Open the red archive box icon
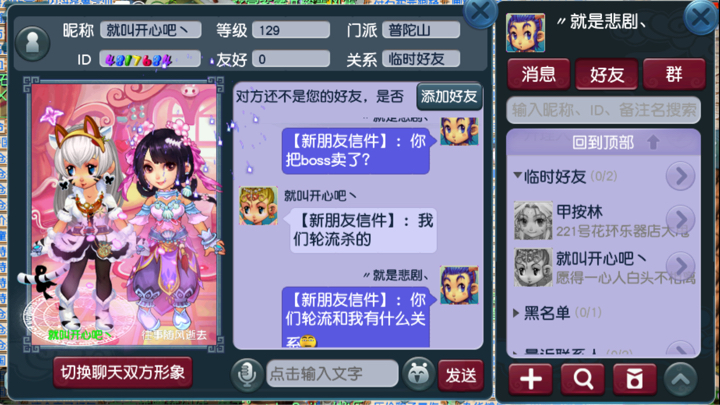The height and width of the screenshot is (405, 720). [635, 379]
